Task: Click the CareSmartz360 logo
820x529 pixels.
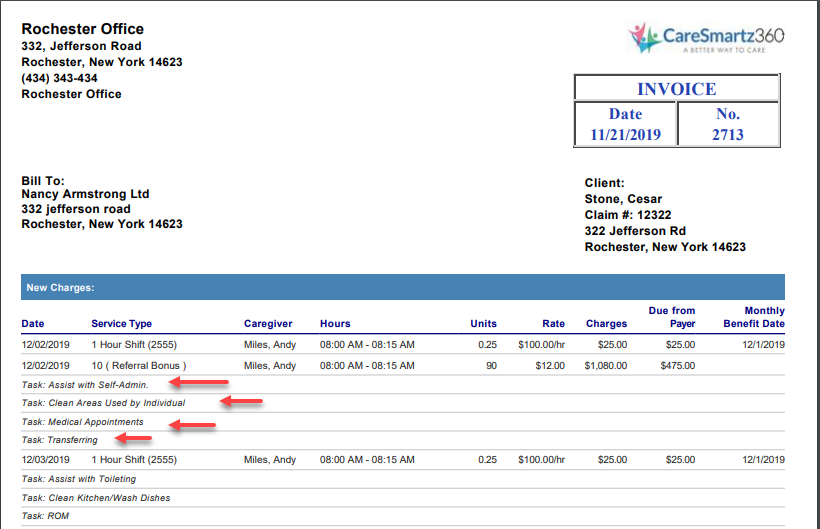Action: coord(706,38)
